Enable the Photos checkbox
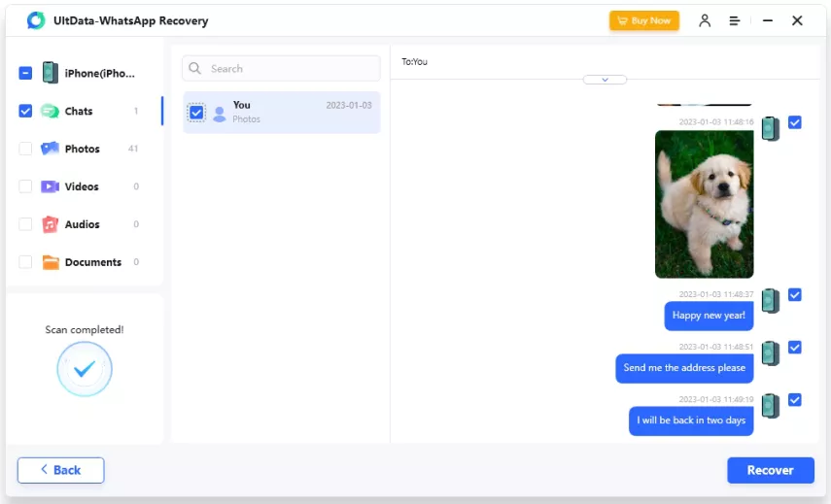The height and width of the screenshot is (504, 831). [x=25, y=149]
